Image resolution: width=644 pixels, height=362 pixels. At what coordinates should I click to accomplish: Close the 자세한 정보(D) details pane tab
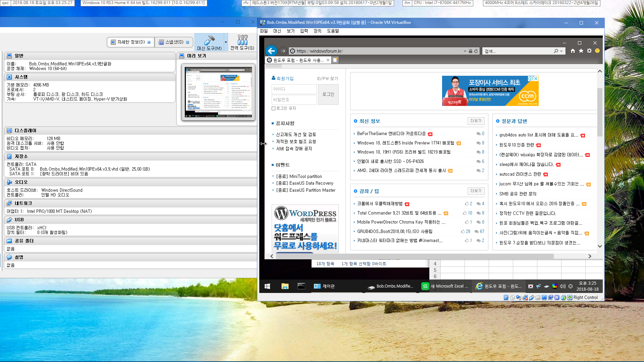[x=149, y=42]
